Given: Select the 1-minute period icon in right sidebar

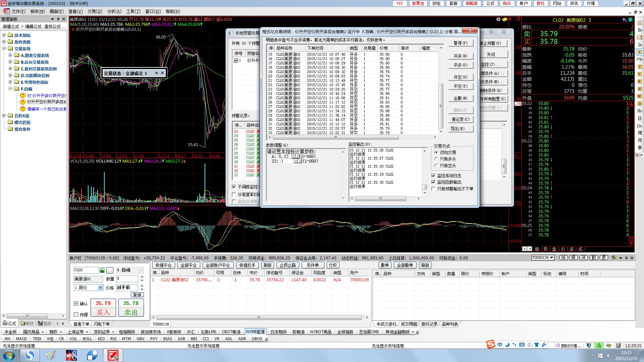Looking at the screenshot, I should [x=640, y=52].
